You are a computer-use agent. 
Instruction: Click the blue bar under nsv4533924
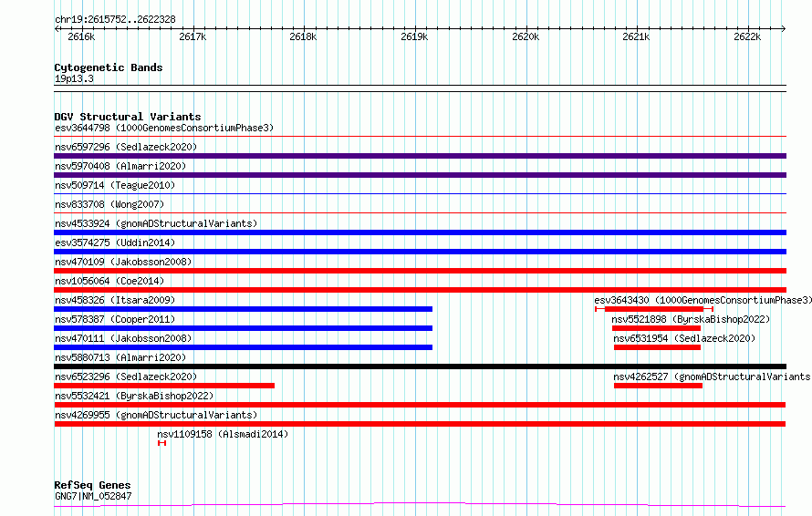(x=420, y=232)
